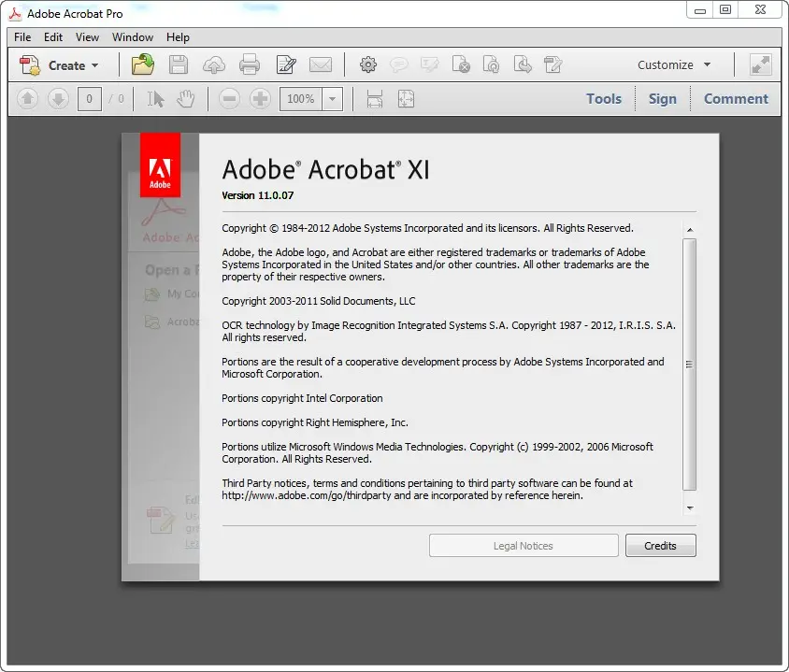Click the Create PDF icon

(x=30, y=65)
